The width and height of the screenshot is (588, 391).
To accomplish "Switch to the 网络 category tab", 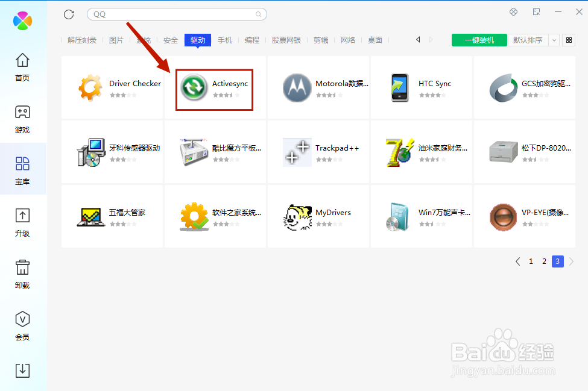I will point(348,40).
